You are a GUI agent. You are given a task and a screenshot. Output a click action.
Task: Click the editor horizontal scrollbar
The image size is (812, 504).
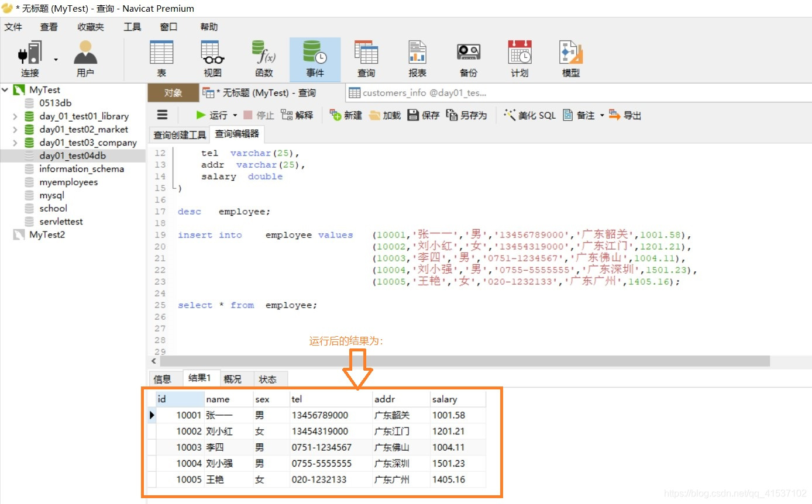pyautogui.click(x=465, y=361)
